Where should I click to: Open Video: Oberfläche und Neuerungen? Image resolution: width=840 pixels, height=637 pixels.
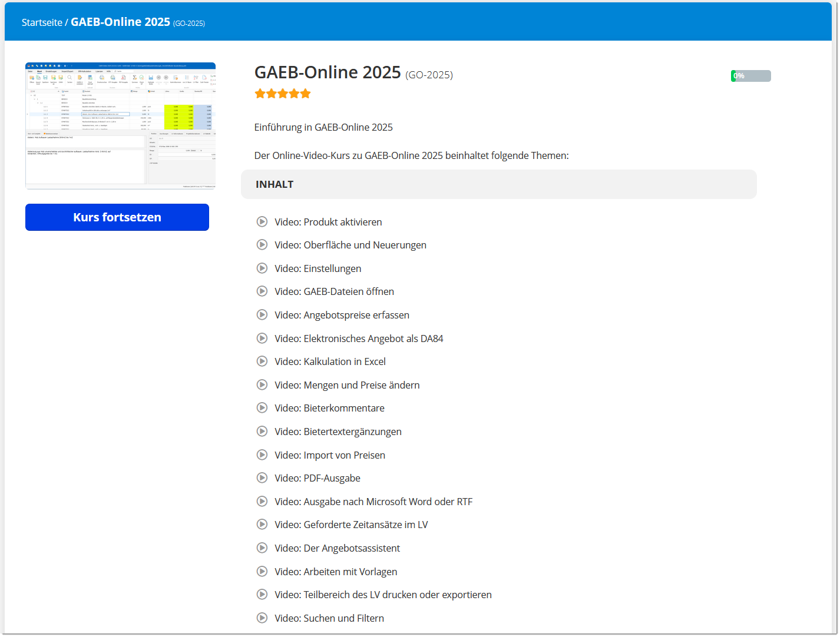coord(350,245)
